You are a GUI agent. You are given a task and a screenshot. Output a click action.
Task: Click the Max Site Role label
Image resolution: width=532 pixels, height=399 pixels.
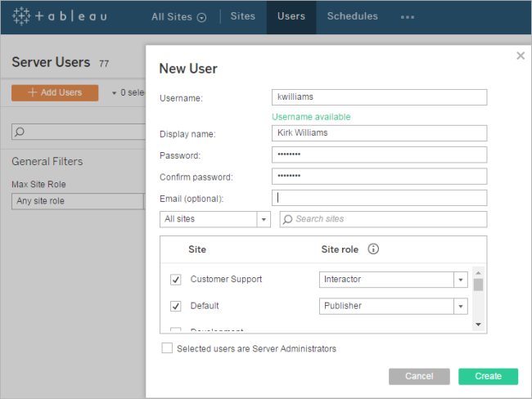(x=38, y=185)
